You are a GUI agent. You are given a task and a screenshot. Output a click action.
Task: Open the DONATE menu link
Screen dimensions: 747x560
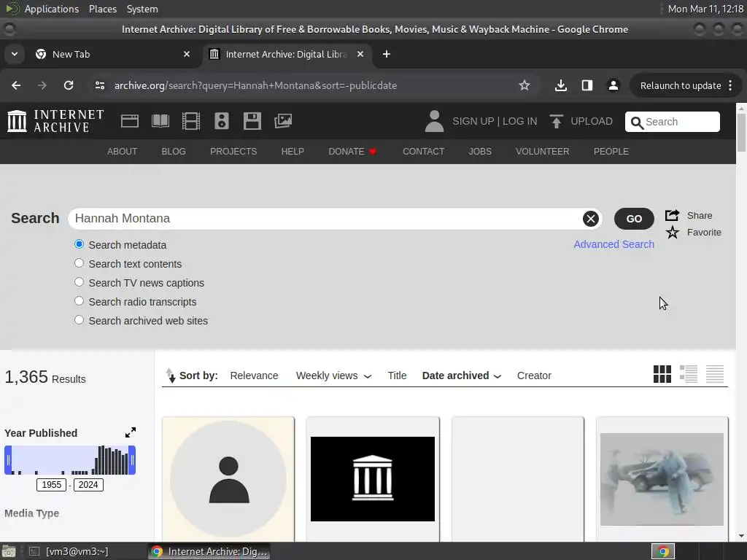(x=352, y=152)
